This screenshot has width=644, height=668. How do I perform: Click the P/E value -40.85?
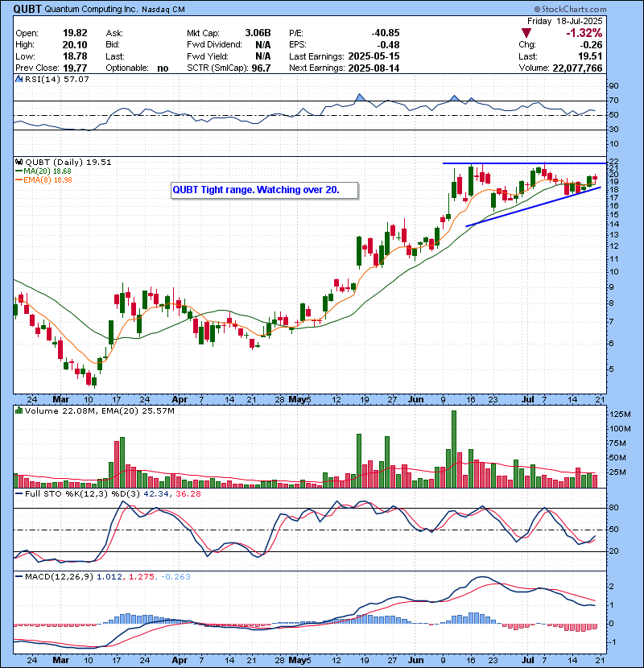point(386,33)
